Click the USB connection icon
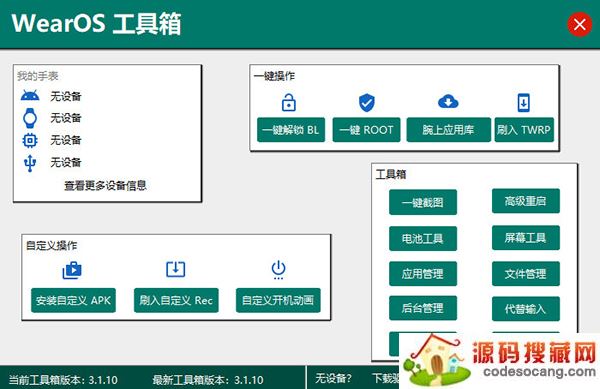Viewport: 600px width, 389px height. pyautogui.click(x=30, y=163)
